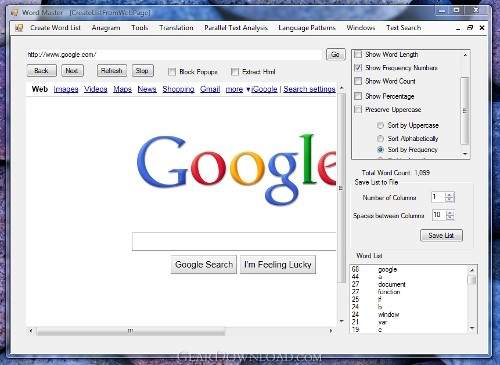500x365 pixels.
Task: Click the options panel scroll-up arrow
Action: click(x=465, y=55)
